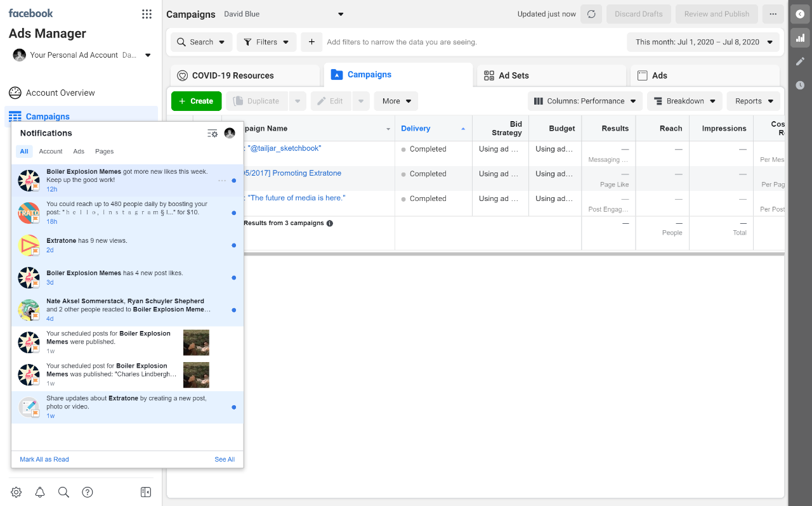This screenshot has width=812, height=506.
Task: Collapse the right rail arrow icon
Action: coord(800,14)
